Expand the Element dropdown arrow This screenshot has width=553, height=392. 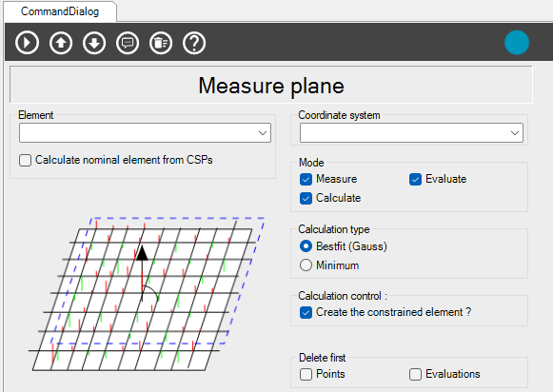click(263, 133)
